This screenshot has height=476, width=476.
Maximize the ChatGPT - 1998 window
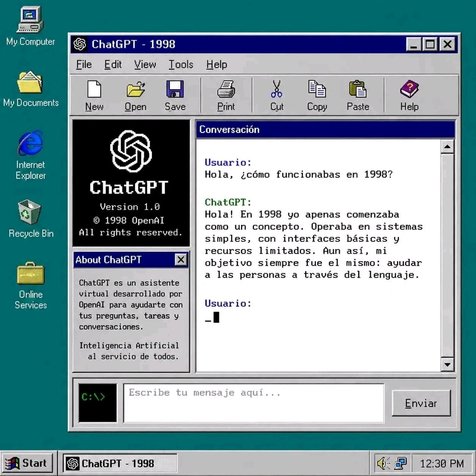(x=430, y=44)
